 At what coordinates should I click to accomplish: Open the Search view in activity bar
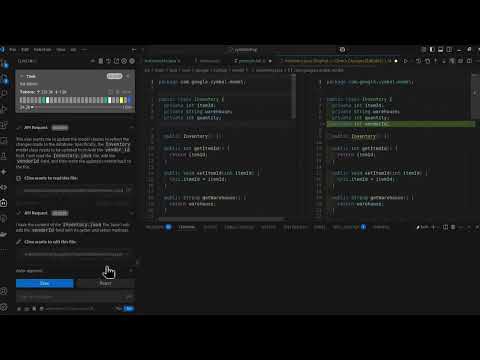pyautogui.click(x=4, y=94)
